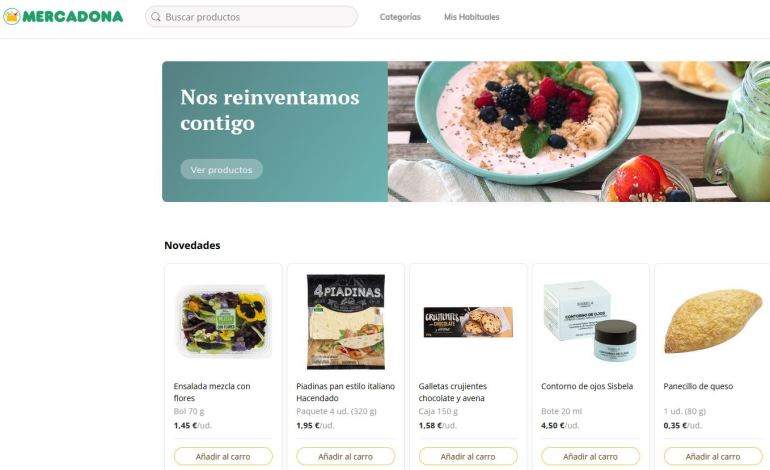Add Galletas crujientes to cart

click(468, 456)
